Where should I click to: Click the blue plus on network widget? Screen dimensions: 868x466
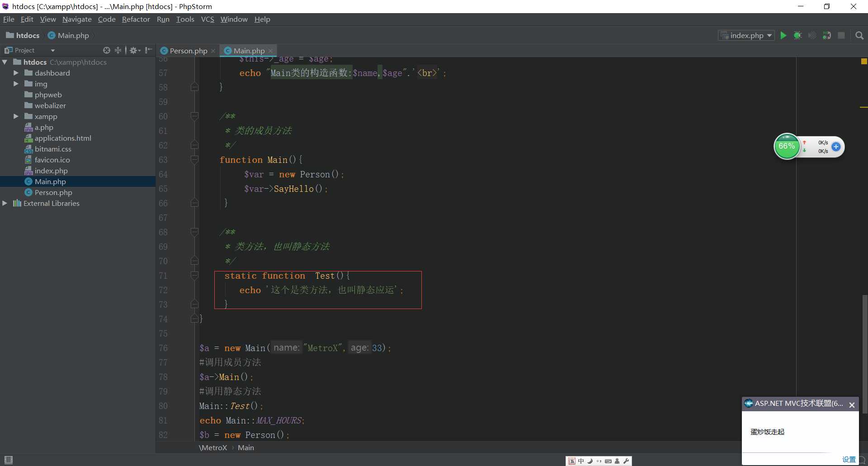pos(836,147)
